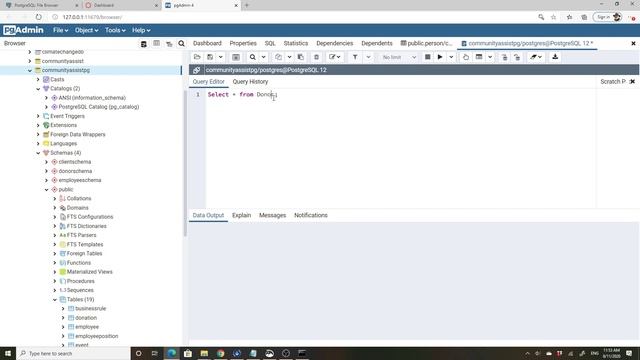Screen dimensions: 640x360
Task: Switch to the Query History tab
Action: point(250,82)
